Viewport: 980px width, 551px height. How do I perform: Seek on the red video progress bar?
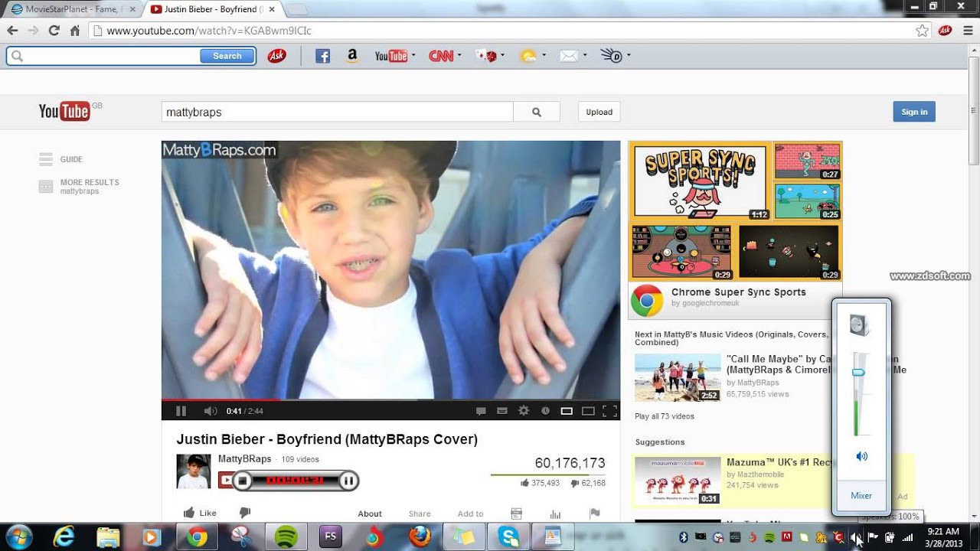point(390,399)
